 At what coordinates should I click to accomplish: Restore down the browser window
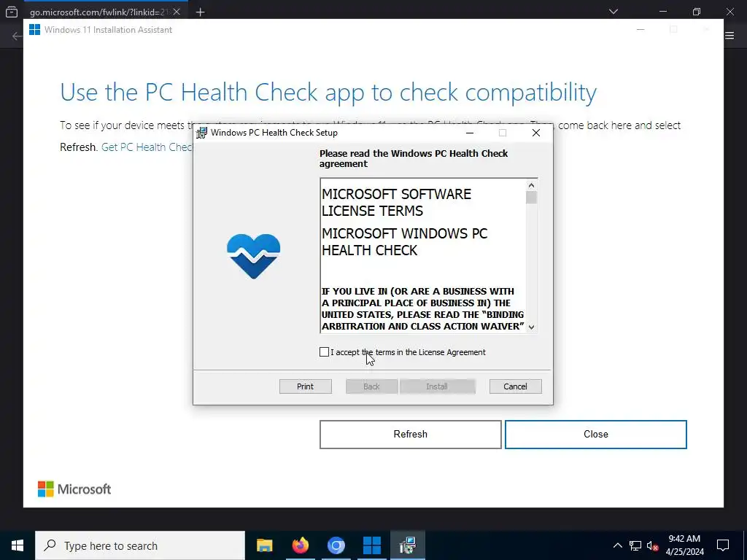click(697, 12)
